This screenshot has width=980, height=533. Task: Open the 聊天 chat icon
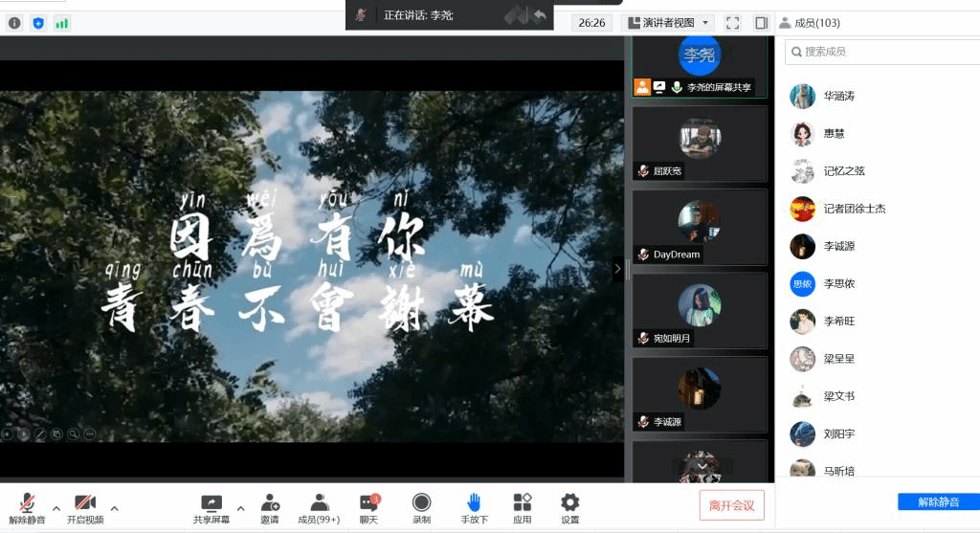click(x=368, y=507)
